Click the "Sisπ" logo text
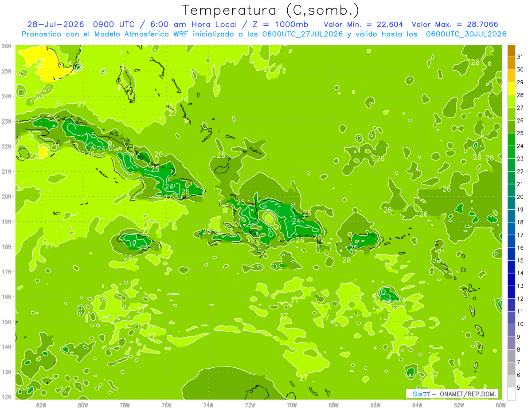The width and height of the screenshot is (532, 411). pyautogui.click(x=421, y=394)
